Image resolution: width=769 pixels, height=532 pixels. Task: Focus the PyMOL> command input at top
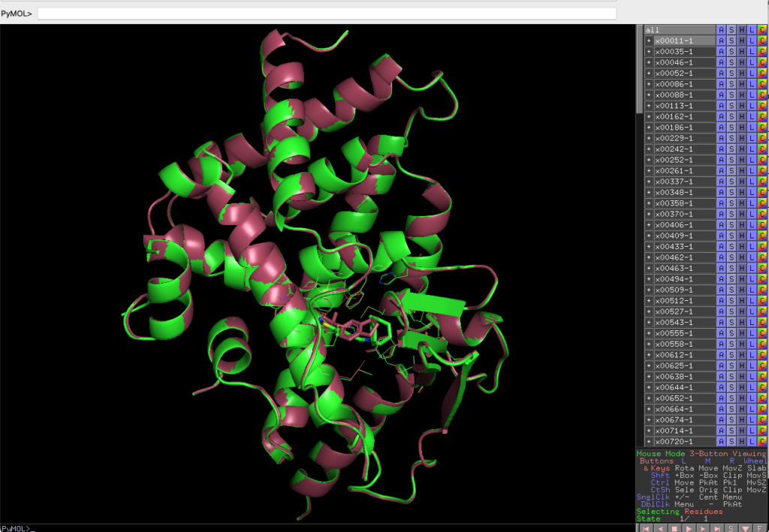(x=327, y=14)
